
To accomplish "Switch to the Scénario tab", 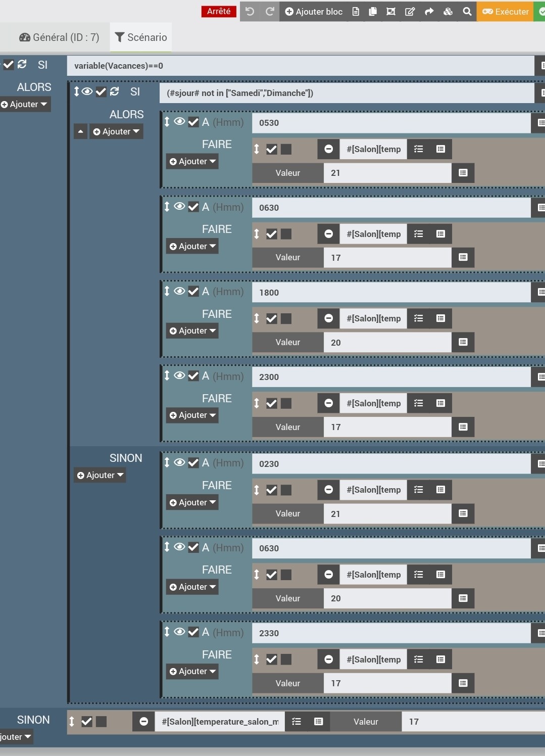I will tap(141, 37).
